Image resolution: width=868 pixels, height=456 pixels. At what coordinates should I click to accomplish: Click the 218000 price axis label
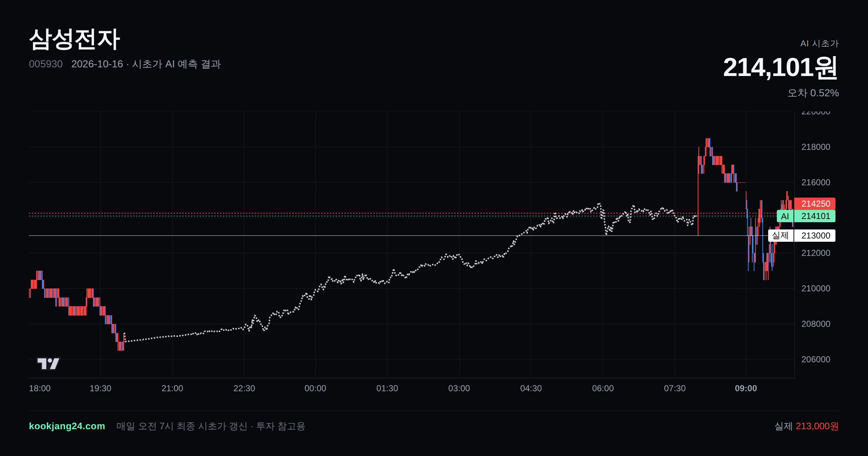(x=816, y=147)
